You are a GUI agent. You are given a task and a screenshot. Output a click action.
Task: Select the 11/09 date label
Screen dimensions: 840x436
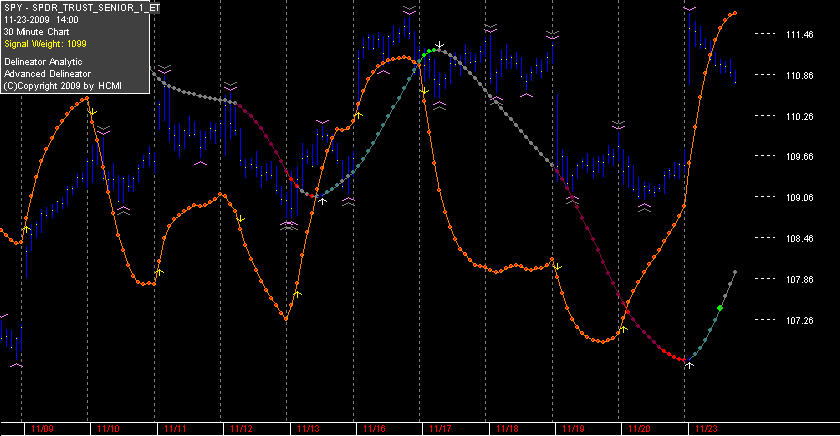42,429
